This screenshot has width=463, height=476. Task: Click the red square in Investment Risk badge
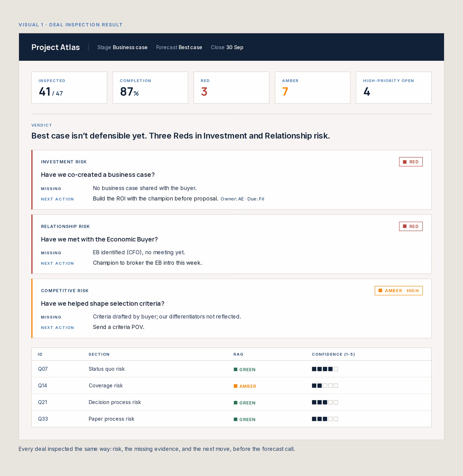point(405,162)
